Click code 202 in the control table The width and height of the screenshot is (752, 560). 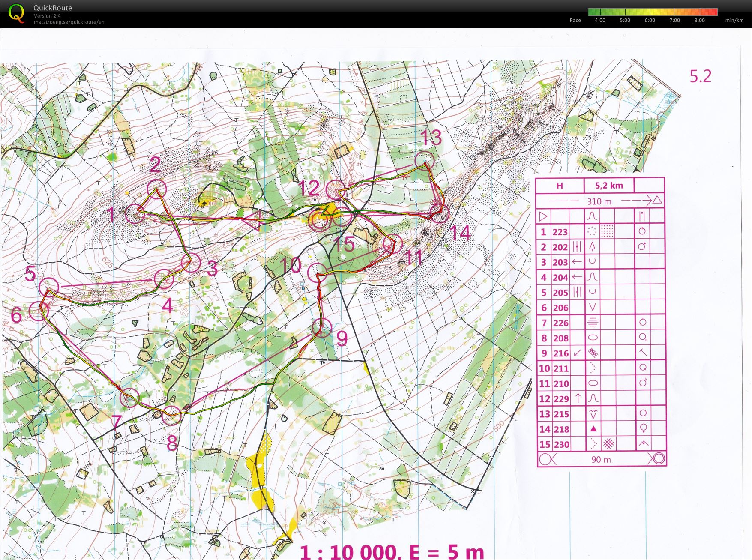[x=560, y=248]
